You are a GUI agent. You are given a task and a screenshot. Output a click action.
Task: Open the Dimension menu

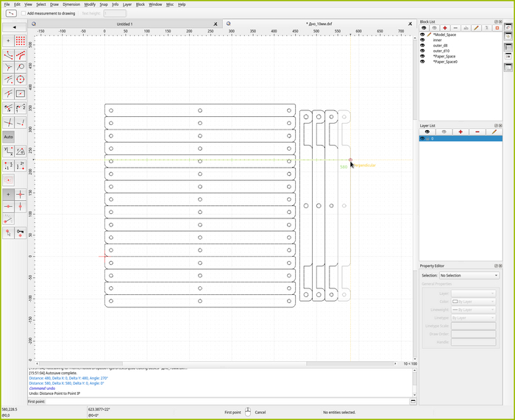(x=71, y=4)
